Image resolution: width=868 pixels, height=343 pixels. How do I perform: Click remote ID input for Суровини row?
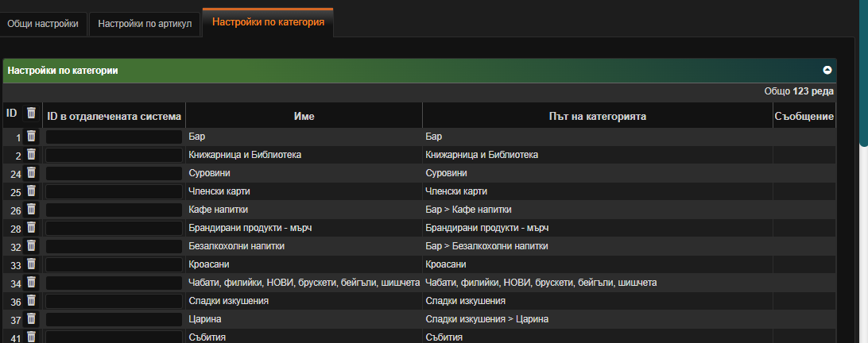(114, 173)
